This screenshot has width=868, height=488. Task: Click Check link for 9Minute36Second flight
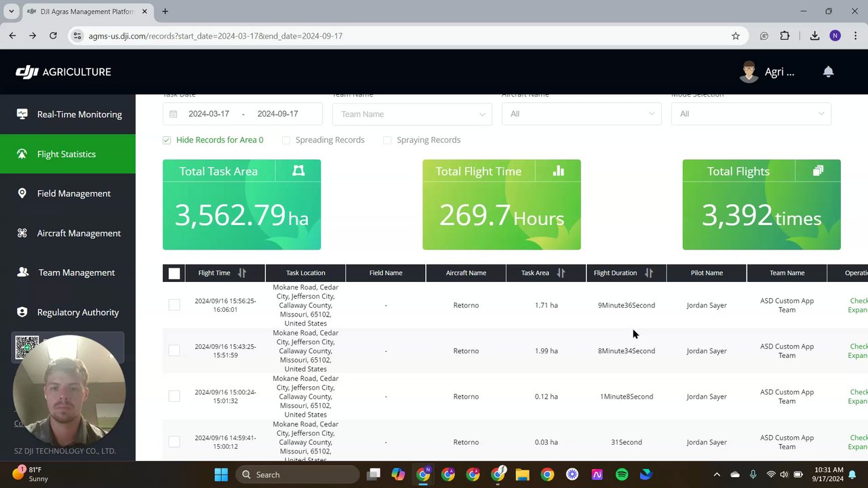pyautogui.click(x=859, y=301)
